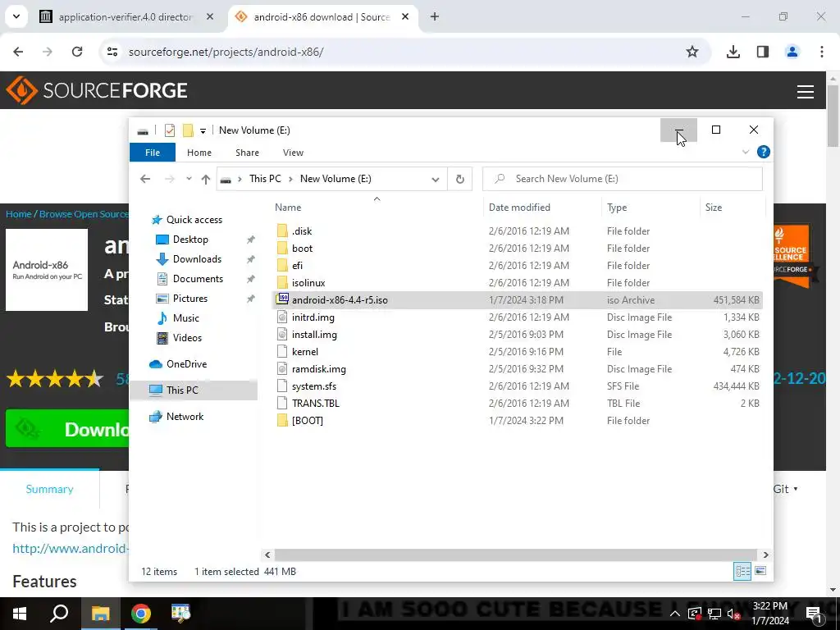
Task: Open Chrome from the Windows taskbar
Action: [x=141, y=614]
